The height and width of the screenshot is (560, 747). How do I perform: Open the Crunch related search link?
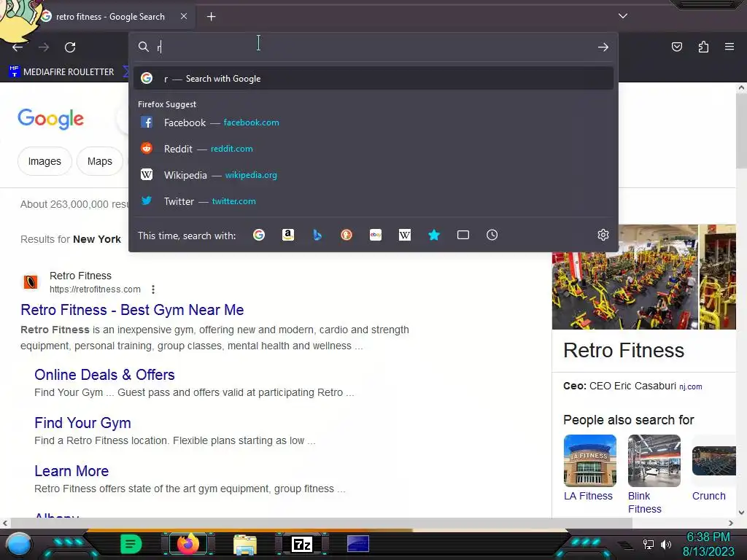coord(709,496)
